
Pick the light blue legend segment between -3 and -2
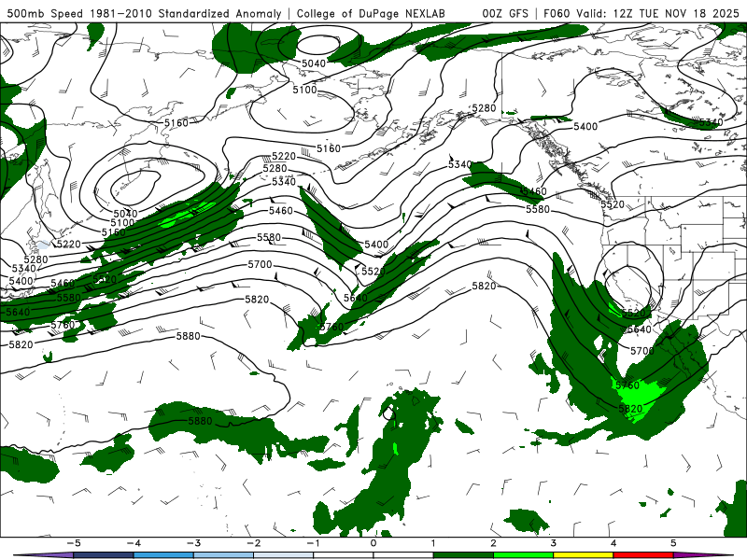click(x=223, y=555)
